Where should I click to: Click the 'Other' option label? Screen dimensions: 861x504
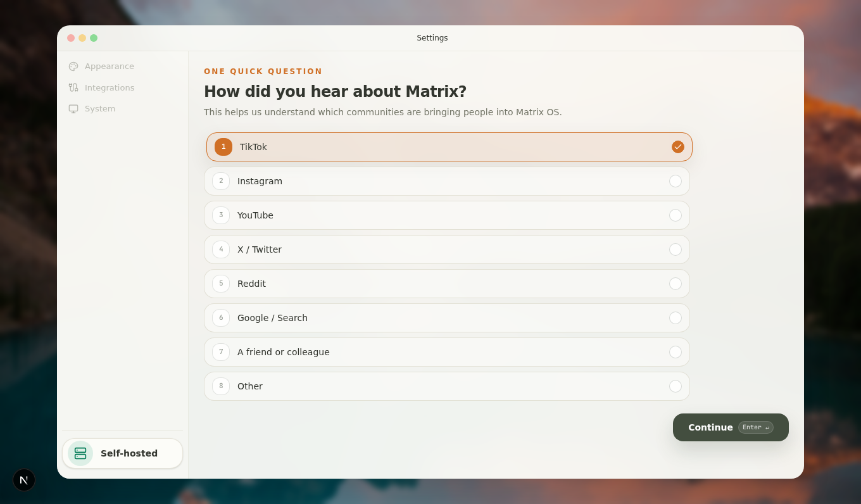[250, 386]
